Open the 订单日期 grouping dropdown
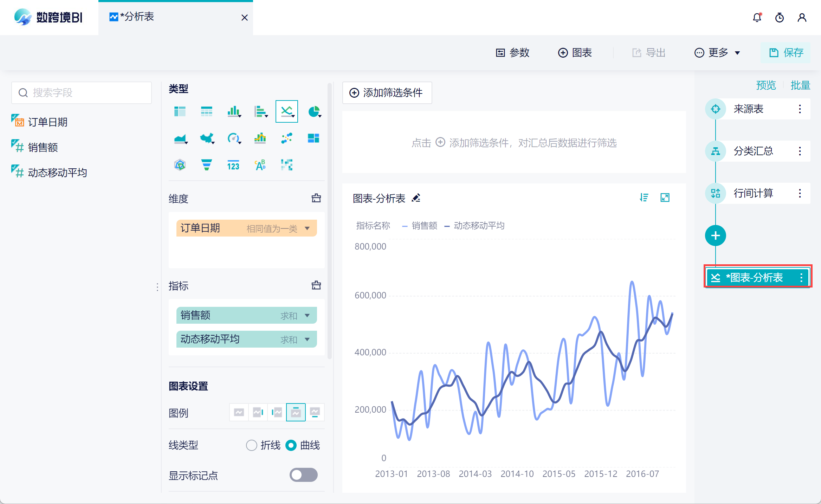 pyautogui.click(x=307, y=228)
